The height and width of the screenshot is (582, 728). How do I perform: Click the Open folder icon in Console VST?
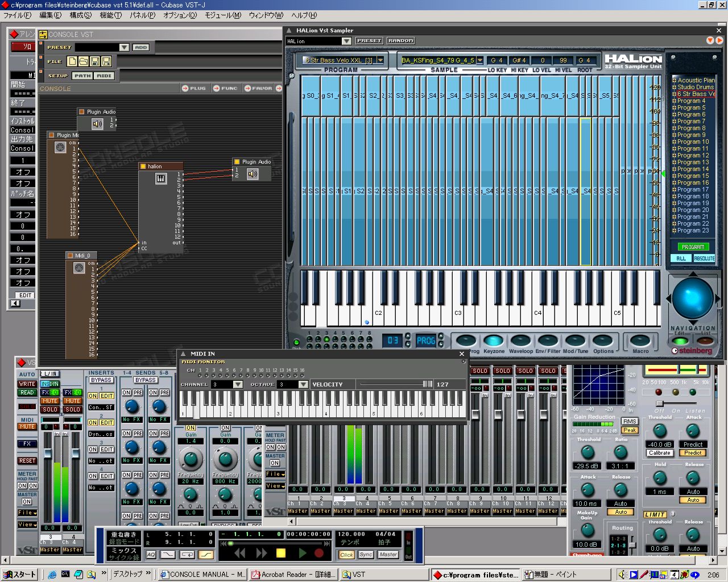(x=83, y=61)
